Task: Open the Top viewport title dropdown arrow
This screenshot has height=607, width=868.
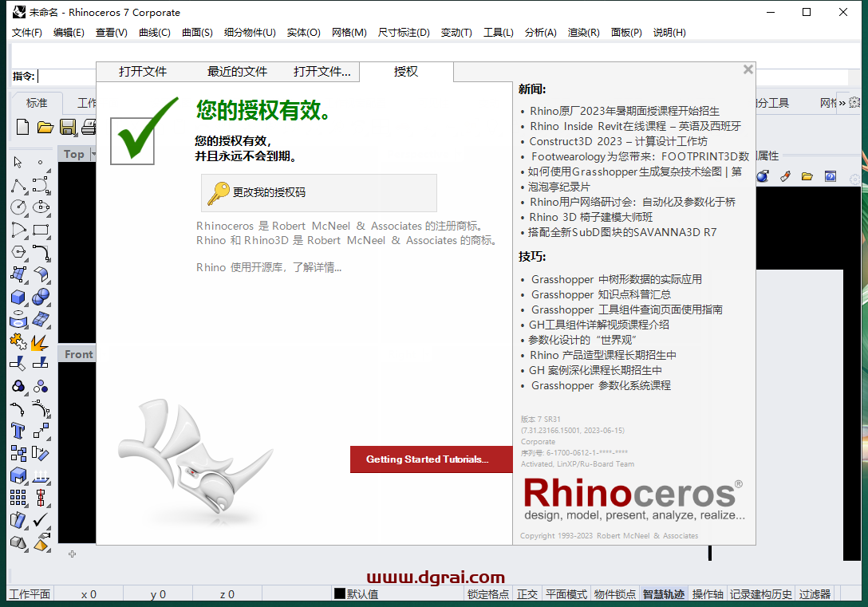Action: pos(93,155)
